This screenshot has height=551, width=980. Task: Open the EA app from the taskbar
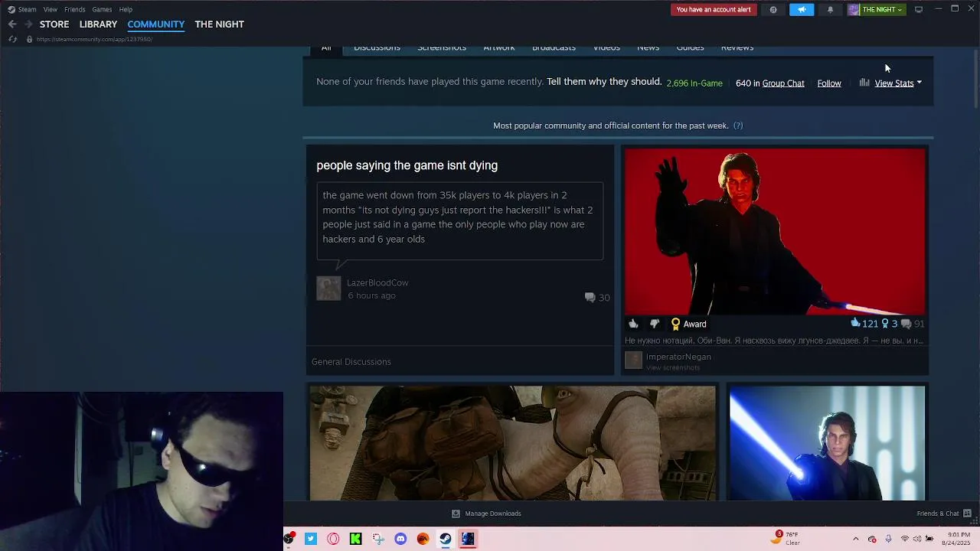pos(423,539)
